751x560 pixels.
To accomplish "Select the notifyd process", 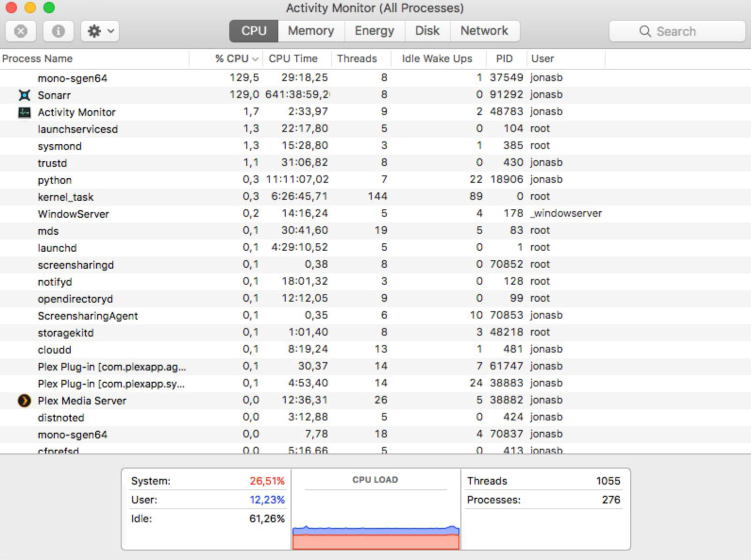I will (x=375, y=281).
